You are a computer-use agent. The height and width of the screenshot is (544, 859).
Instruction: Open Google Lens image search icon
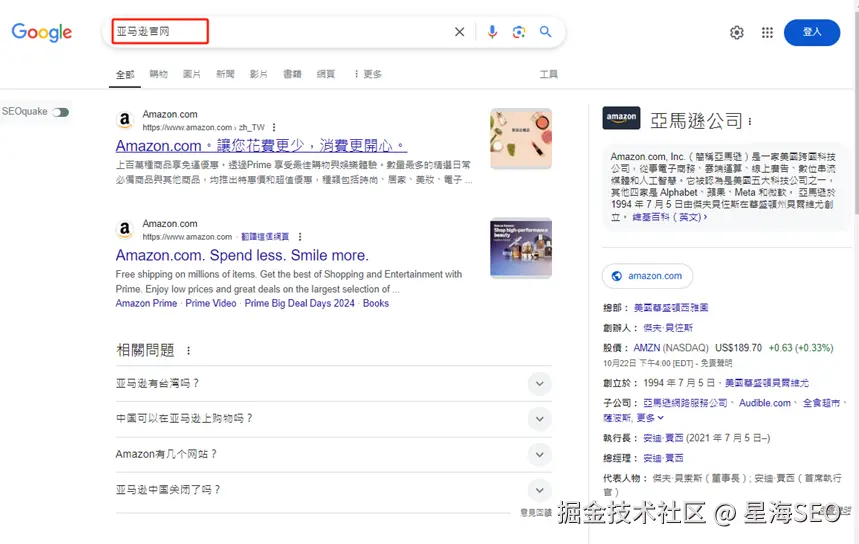tap(519, 32)
